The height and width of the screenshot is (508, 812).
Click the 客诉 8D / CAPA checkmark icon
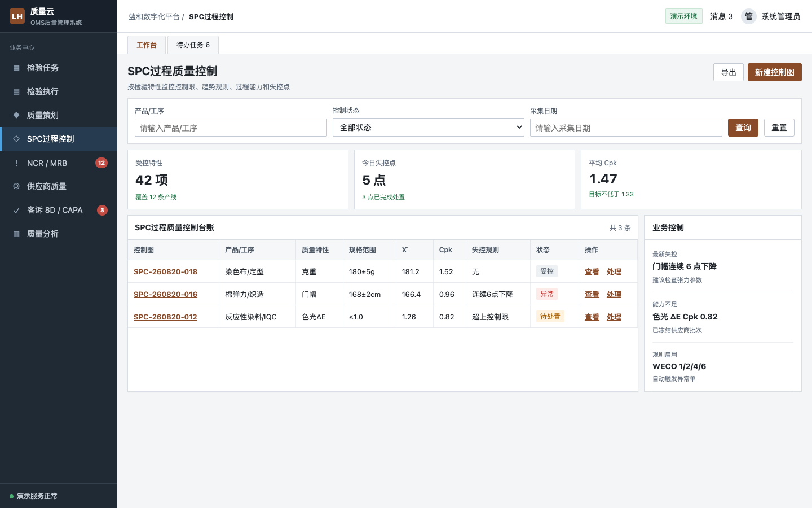tap(16, 210)
